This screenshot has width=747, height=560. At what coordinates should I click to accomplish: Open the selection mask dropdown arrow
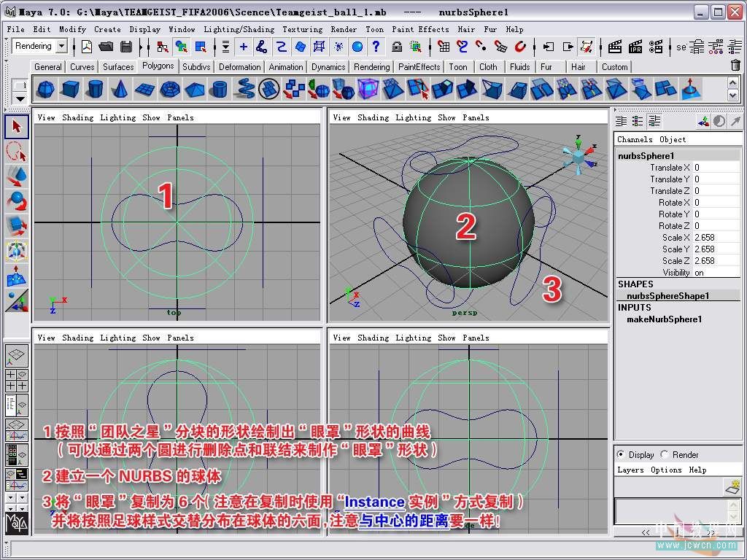coord(225,47)
